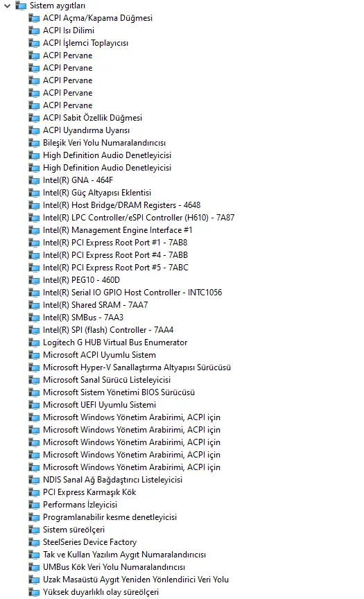
Task: Select Bileşik Veri Yolu Numaralandırıcısı entry
Action: [x=104, y=143]
